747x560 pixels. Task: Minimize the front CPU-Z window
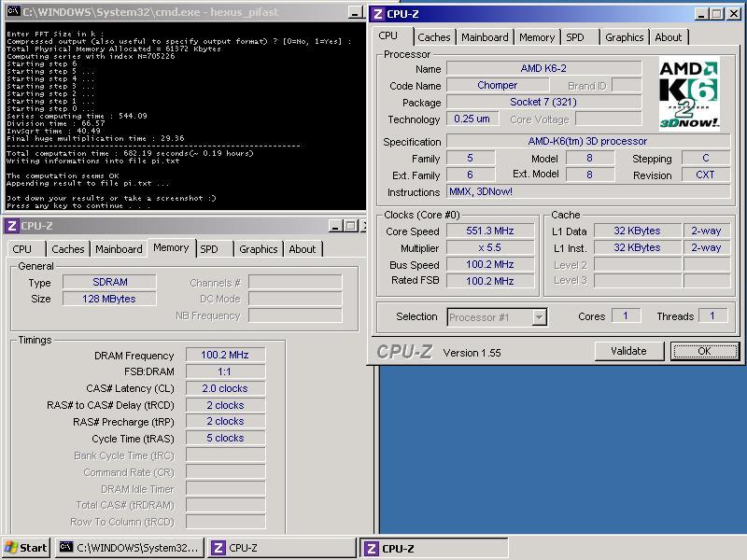[x=701, y=14]
